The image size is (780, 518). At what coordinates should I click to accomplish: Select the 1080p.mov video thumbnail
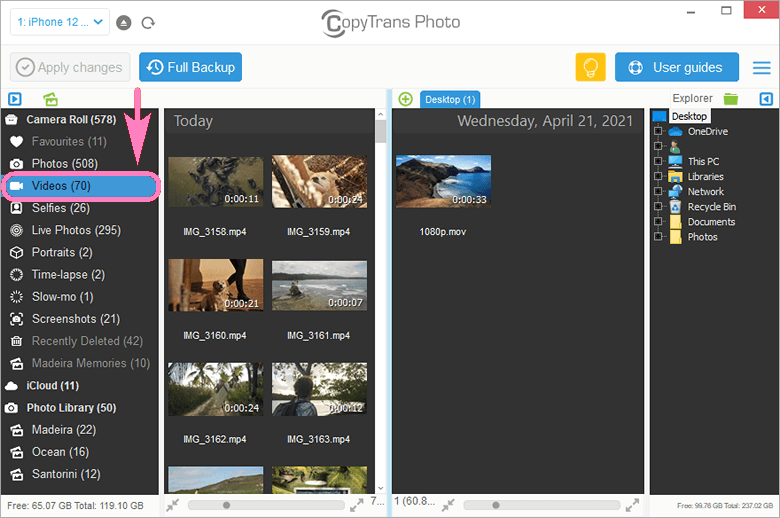tap(443, 182)
